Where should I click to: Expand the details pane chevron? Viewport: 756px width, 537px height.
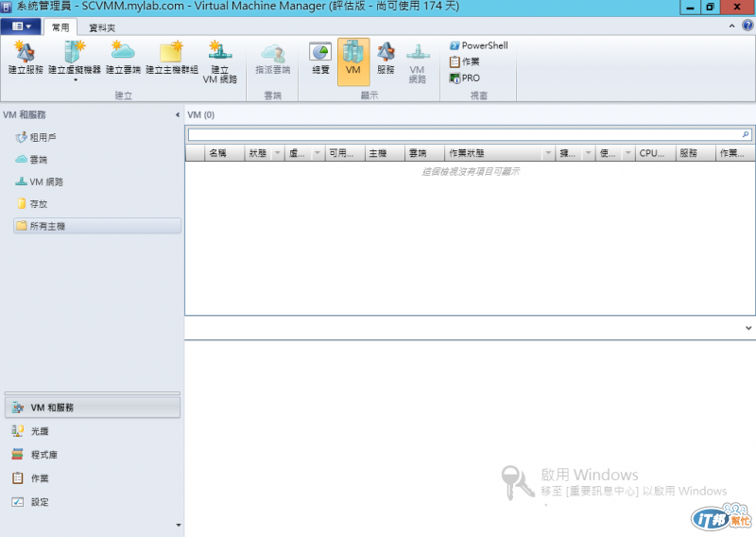tap(748, 328)
